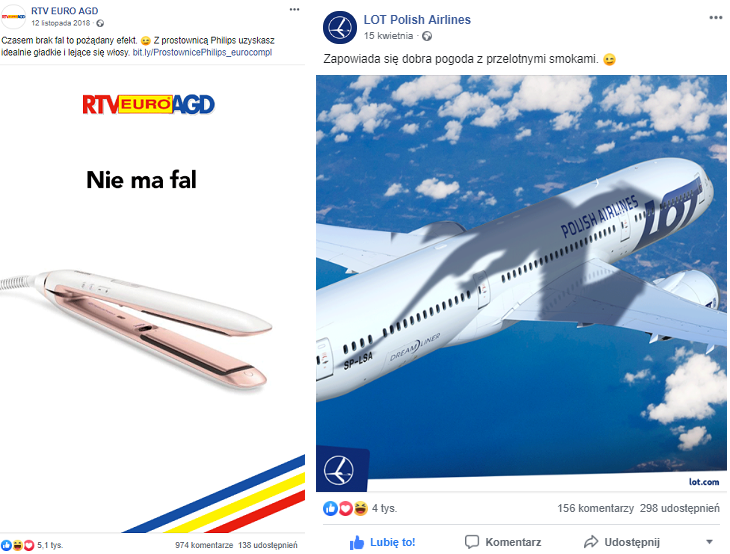Click the globe icon beside 12 listopada 2018
730x554 pixels.
point(100,23)
